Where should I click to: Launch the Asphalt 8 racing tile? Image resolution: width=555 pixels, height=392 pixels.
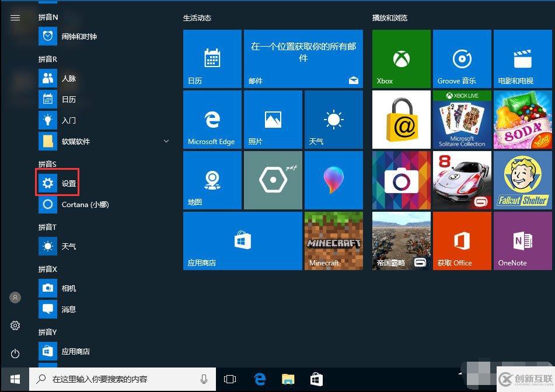pyautogui.click(x=462, y=180)
